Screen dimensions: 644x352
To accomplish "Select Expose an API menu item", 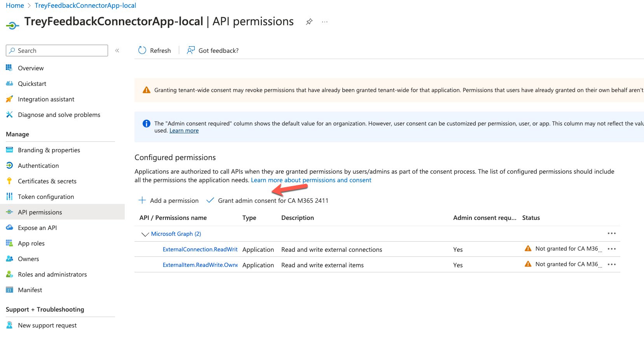I will 37,228.
